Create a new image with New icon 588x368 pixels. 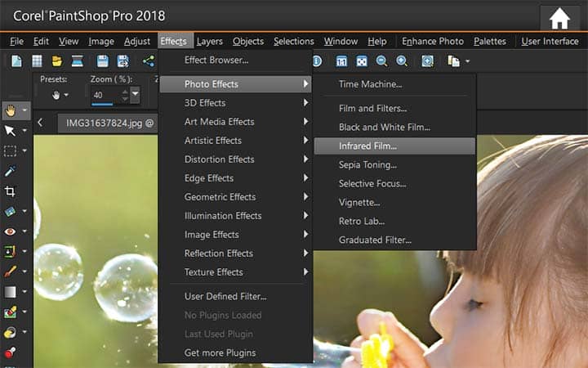[16, 61]
